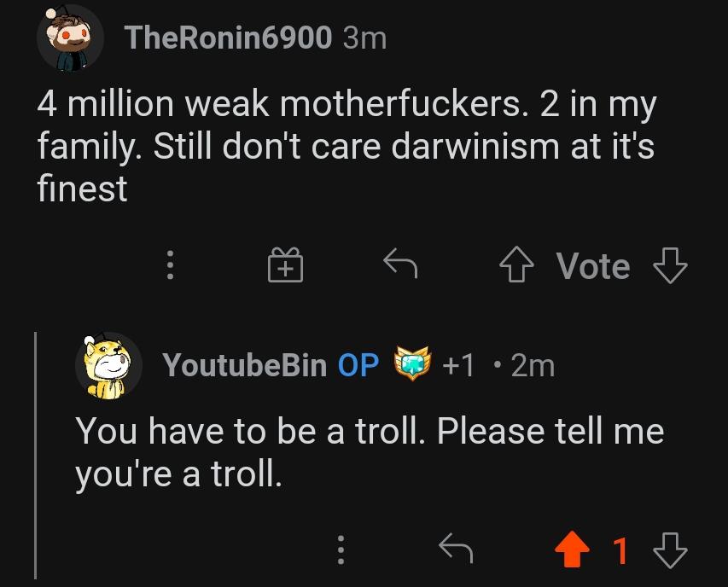Screen dimensions: 728x587
Task: Open YoutubeBin's avatar thumbnail
Action: click(x=109, y=365)
